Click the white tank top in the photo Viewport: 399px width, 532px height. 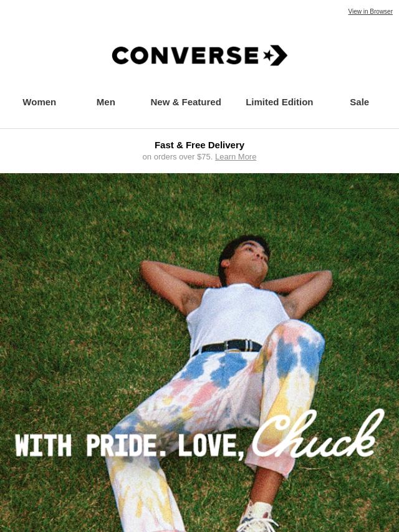(x=236, y=316)
